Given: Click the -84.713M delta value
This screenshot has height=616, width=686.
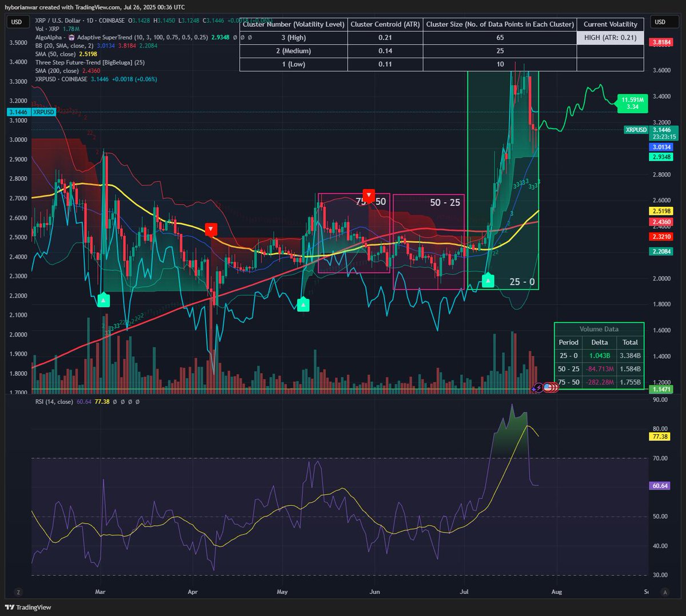Looking at the screenshot, I should pyautogui.click(x=599, y=369).
